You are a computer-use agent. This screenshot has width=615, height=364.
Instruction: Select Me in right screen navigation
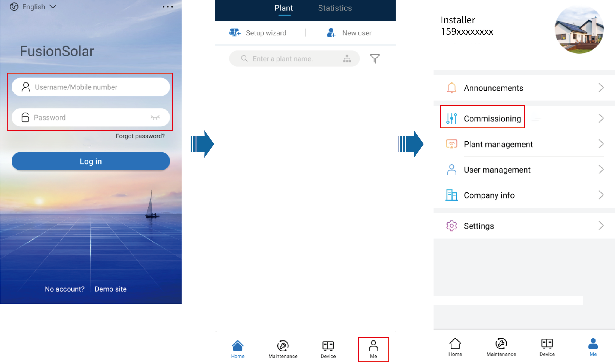click(x=593, y=347)
